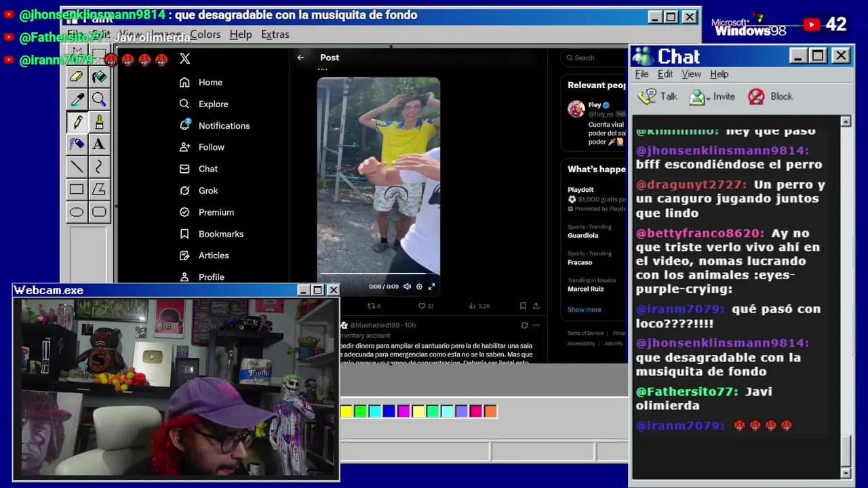Open video settings gear icon
The image size is (868, 488).
pyautogui.click(x=419, y=287)
